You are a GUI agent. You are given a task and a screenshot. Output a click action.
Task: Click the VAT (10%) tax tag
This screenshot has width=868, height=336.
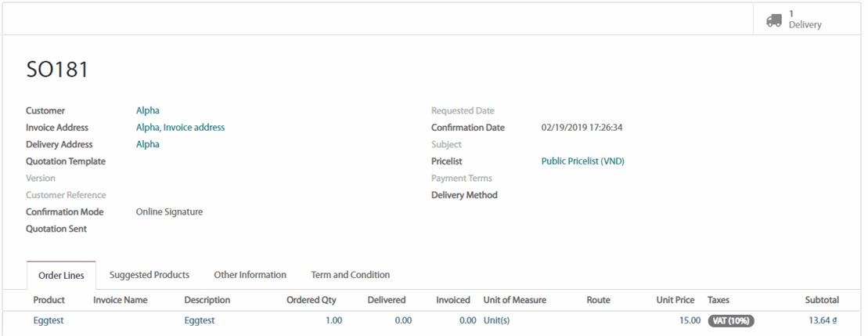(730, 320)
